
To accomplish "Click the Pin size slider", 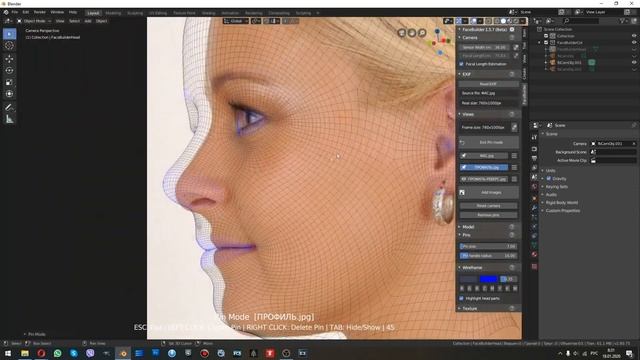I will point(488,247).
